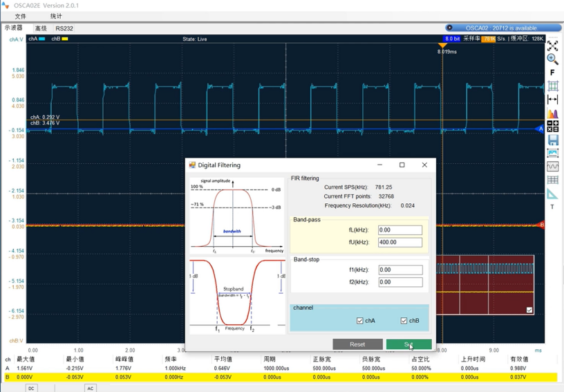Open the spectrum histogram icon
The height and width of the screenshot is (392, 564).
point(552,113)
